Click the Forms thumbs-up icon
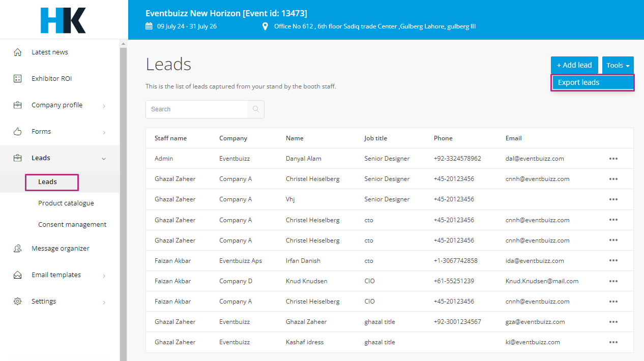Viewport: 644px width, 361px height. tap(18, 132)
